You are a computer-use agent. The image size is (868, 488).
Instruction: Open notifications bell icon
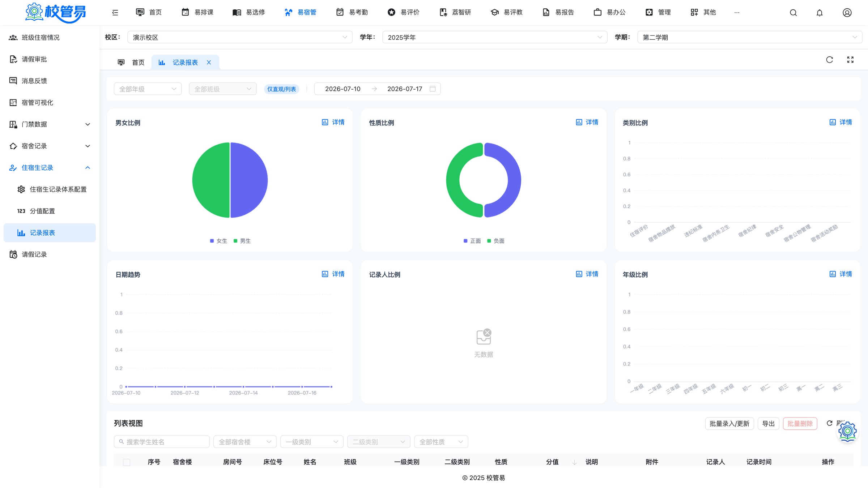point(820,13)
